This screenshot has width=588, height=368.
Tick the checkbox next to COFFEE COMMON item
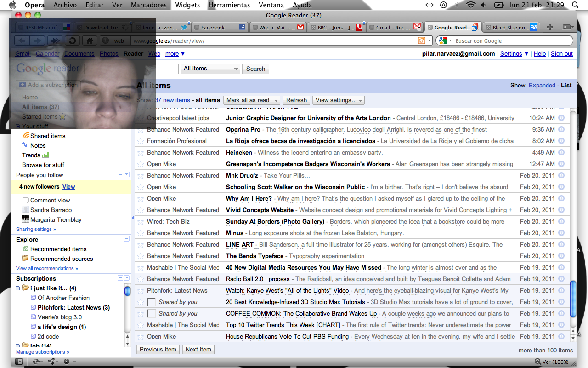[x=152, y=314]
